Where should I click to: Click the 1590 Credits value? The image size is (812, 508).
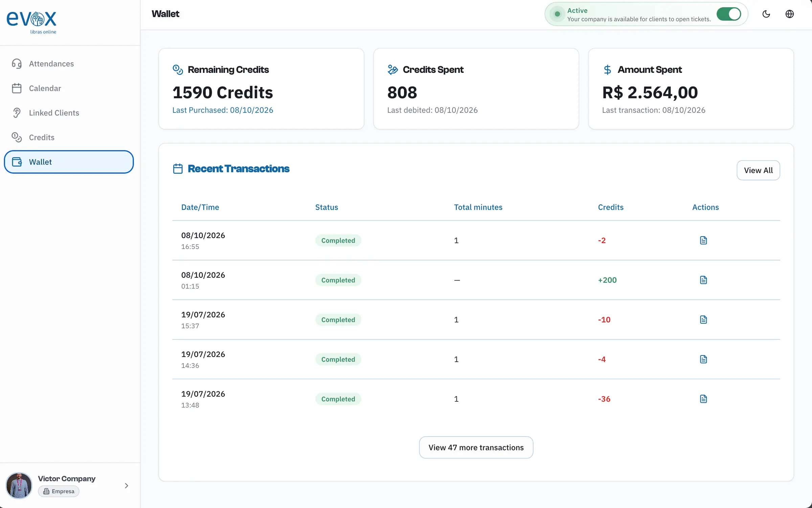(222, 92)
